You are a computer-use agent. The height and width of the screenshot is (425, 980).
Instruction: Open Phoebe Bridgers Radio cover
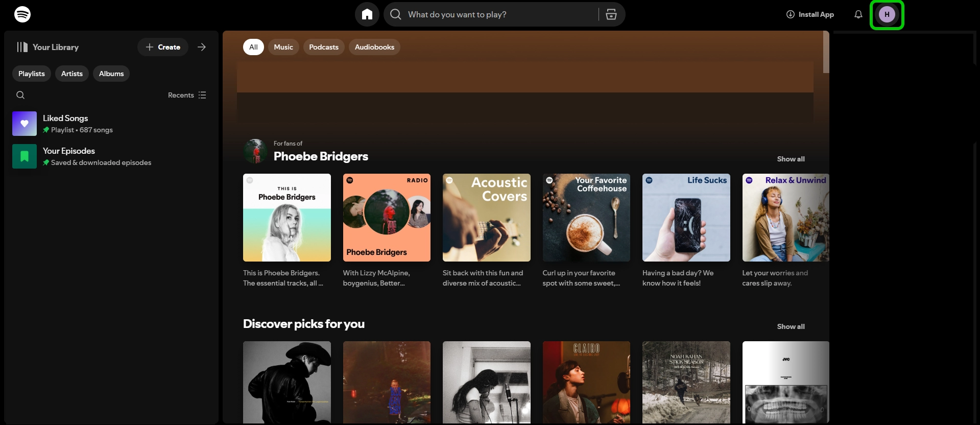pos(387,218)
